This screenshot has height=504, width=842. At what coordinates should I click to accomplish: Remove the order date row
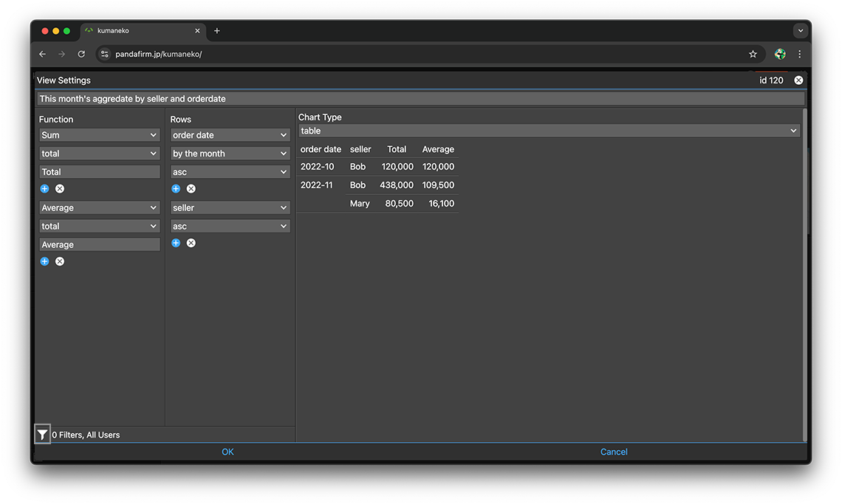[191, 189]
